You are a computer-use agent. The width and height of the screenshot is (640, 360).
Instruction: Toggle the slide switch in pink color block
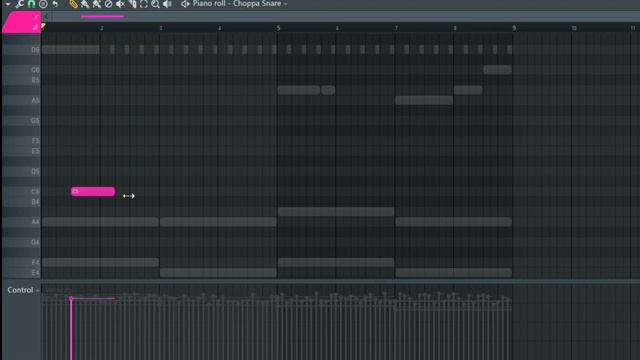(x=36, y=17)
